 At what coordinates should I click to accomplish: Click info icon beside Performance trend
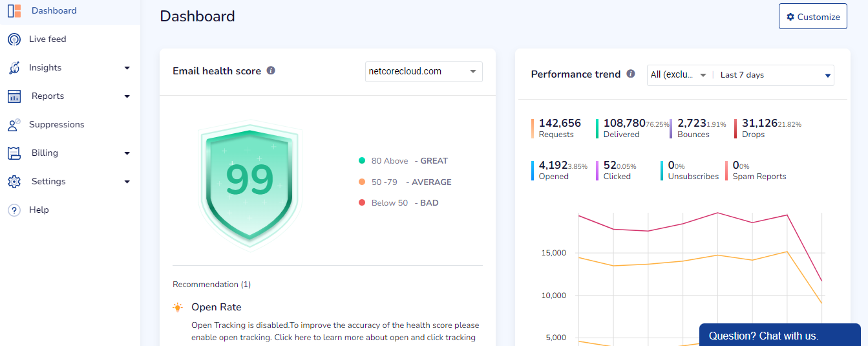point(630,74)
